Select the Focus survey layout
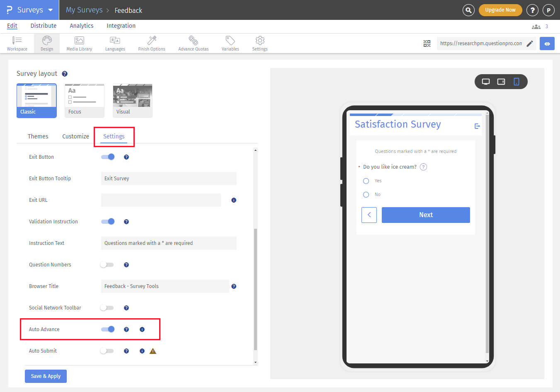The width and height of the screenshot is (560, 392). point(84,100)
